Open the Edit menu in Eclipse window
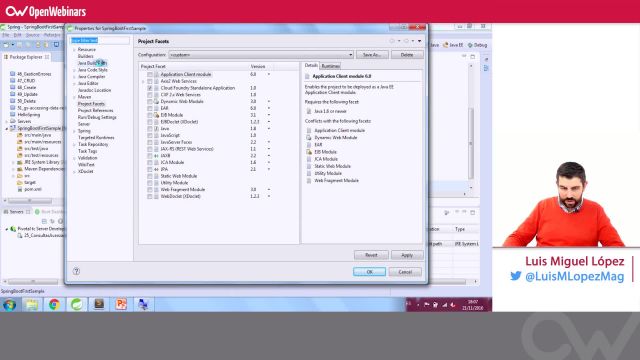The height and width of the screenshot is (360, 640). (x=18, y=35)
